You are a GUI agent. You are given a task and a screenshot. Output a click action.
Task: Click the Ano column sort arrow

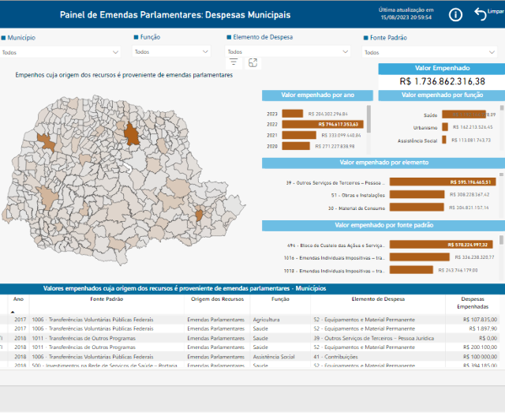tap(12, 312)
